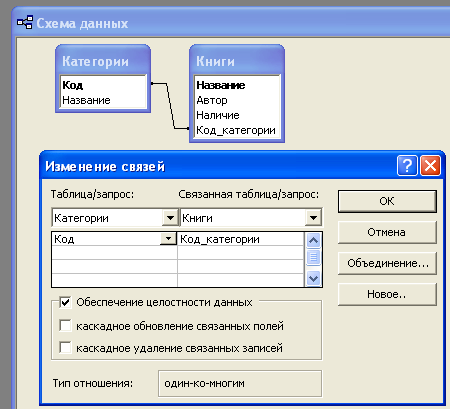
Task: Open the Объединение... join options
Action: pyautogui.click(x=387, y=263)
